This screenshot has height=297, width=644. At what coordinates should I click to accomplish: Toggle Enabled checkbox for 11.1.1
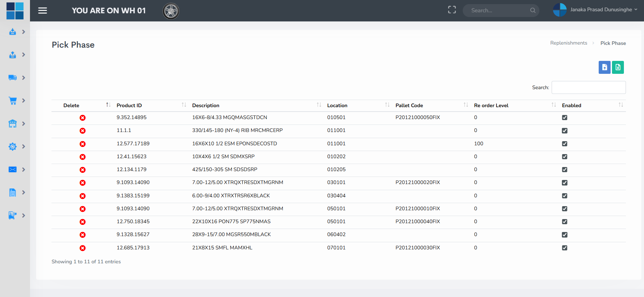565,131
